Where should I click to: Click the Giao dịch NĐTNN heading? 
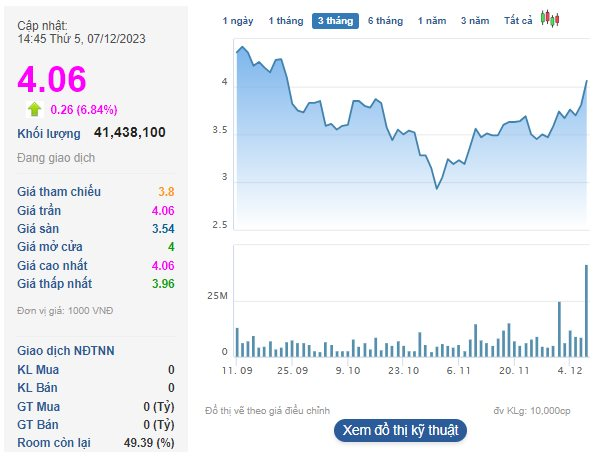[66, 351]
